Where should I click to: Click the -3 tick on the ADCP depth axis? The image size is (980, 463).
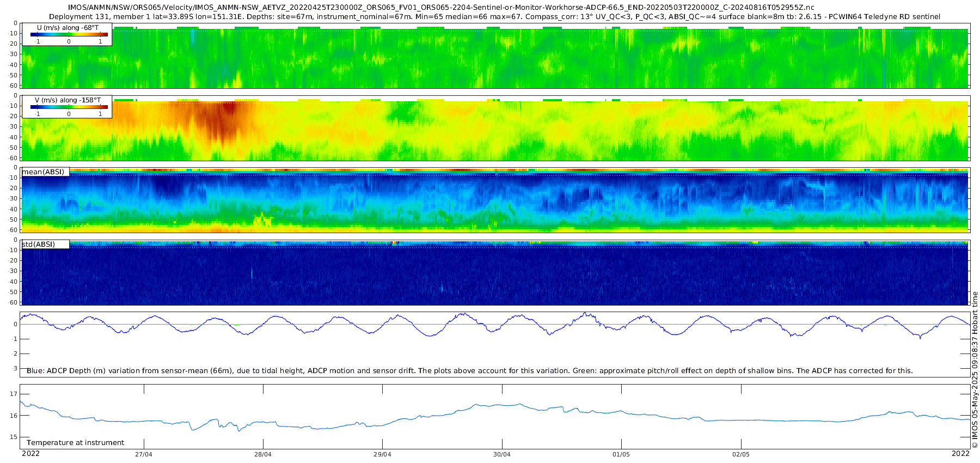point(15,368)
